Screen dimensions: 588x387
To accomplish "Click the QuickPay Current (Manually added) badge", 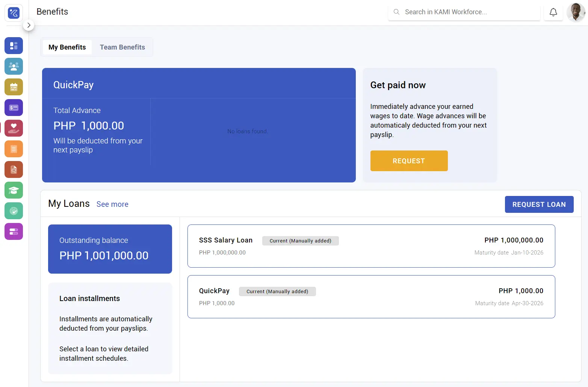I will (x=277, y=292).
